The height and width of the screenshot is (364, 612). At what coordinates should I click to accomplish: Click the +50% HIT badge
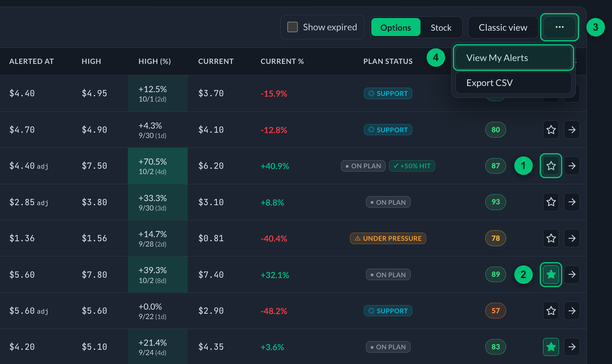click(x=412, y=166)
